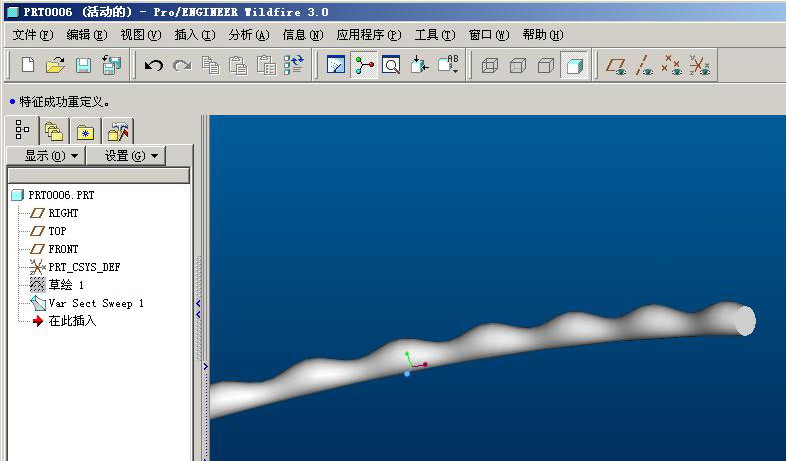This screenshot has height=461, width=786.
Task: Switch to Hidden Line display mode
Action: click(x=518, y=66)
